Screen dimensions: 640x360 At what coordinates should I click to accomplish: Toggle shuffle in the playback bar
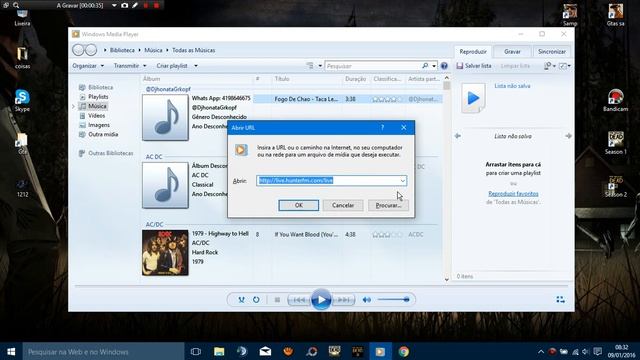coord(241,300)
